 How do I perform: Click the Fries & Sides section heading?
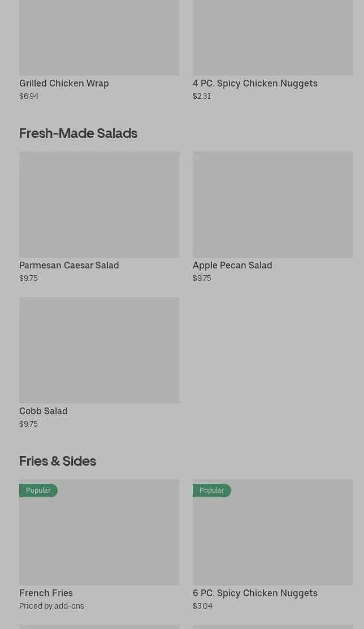(x=58, y=461)
